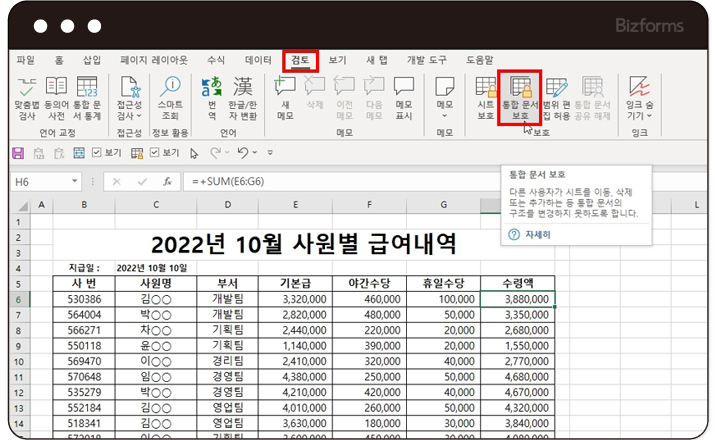The height and width of the screenshot is (440, 715).
Task: Run the spell check (맞춤법 검사)
Action: 26,97
